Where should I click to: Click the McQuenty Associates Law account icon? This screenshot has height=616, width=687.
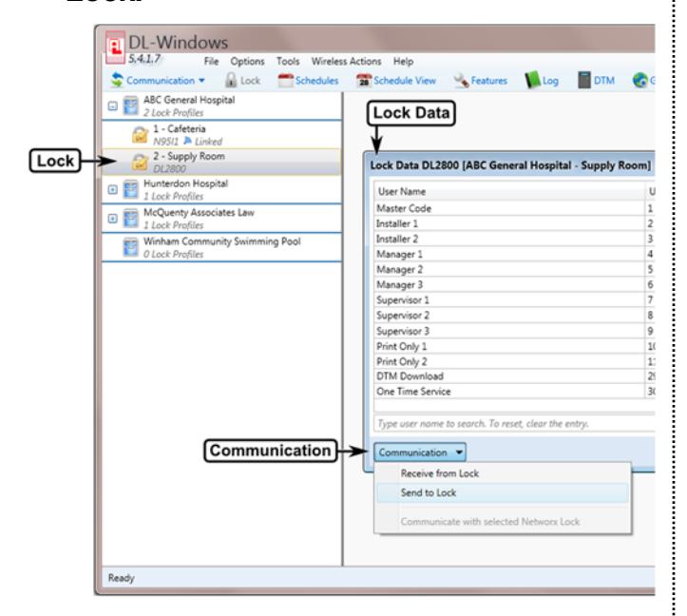click(x=130, y=219)
